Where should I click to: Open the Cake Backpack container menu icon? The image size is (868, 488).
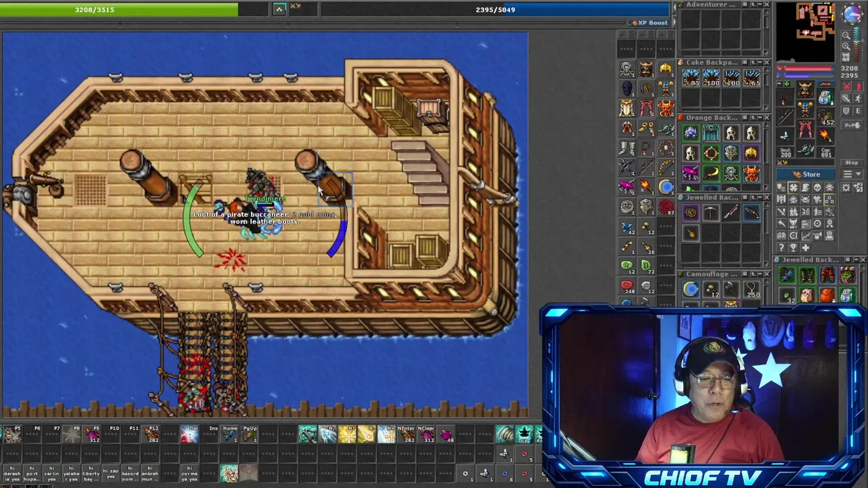[745, 62]
